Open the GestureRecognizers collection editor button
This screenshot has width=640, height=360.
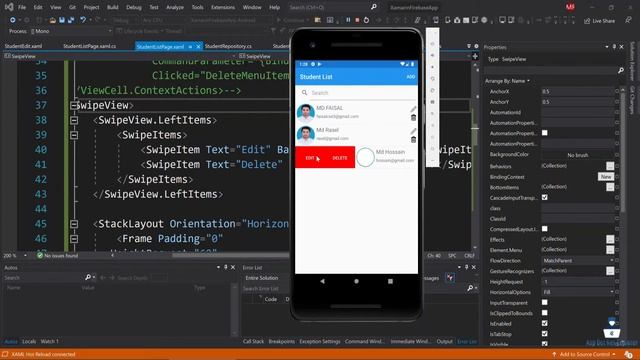[610, 271]
